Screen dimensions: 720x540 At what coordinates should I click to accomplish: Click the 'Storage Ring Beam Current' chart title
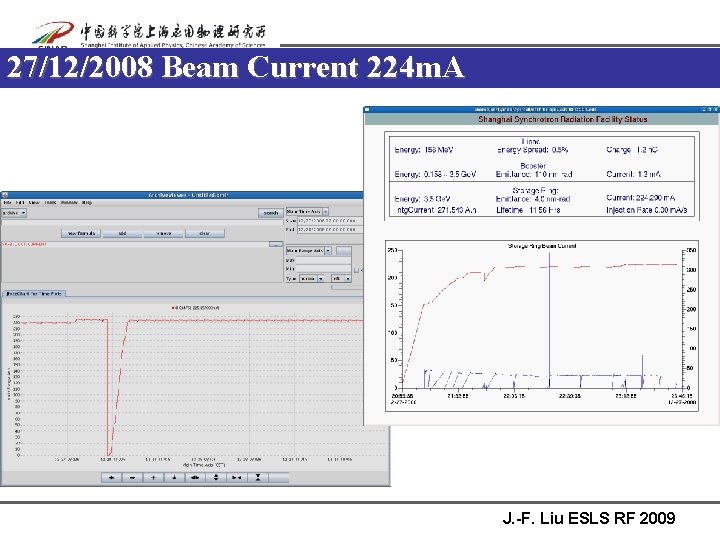tap(542, 246)
